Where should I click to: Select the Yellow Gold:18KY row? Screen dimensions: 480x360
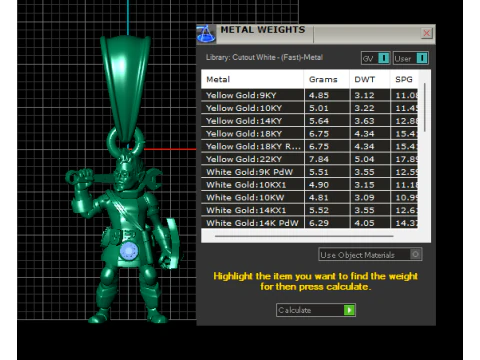click(x=309, y=134)
